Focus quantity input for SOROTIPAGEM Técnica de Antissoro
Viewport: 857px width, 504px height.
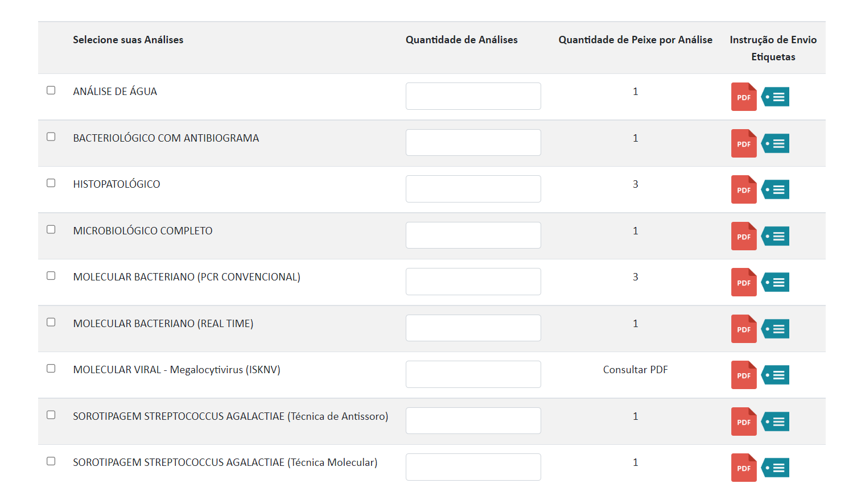coord(473,420)
